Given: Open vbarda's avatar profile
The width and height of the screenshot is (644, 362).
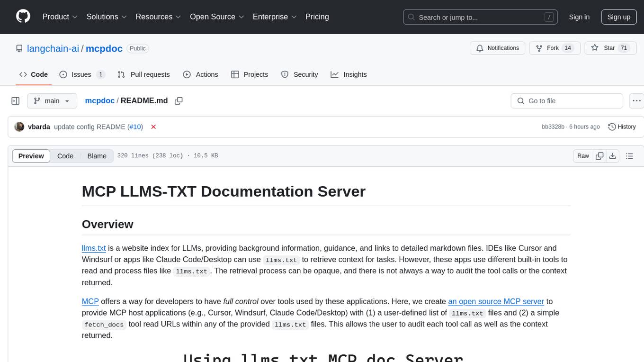Looking at the screenshot, I should pos(19,127).
